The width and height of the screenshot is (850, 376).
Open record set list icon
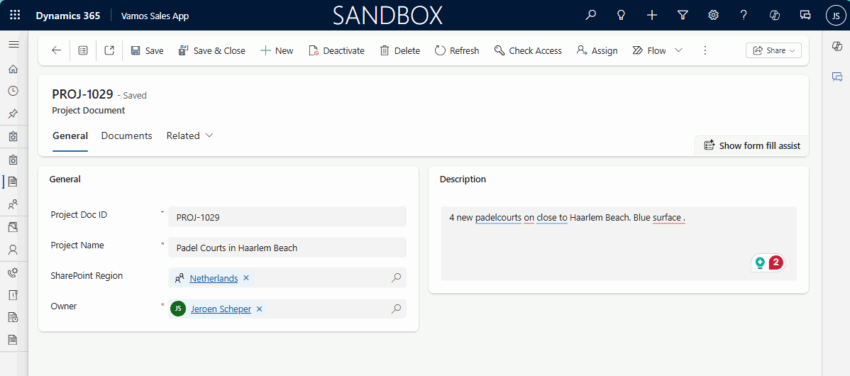[83, 50]
